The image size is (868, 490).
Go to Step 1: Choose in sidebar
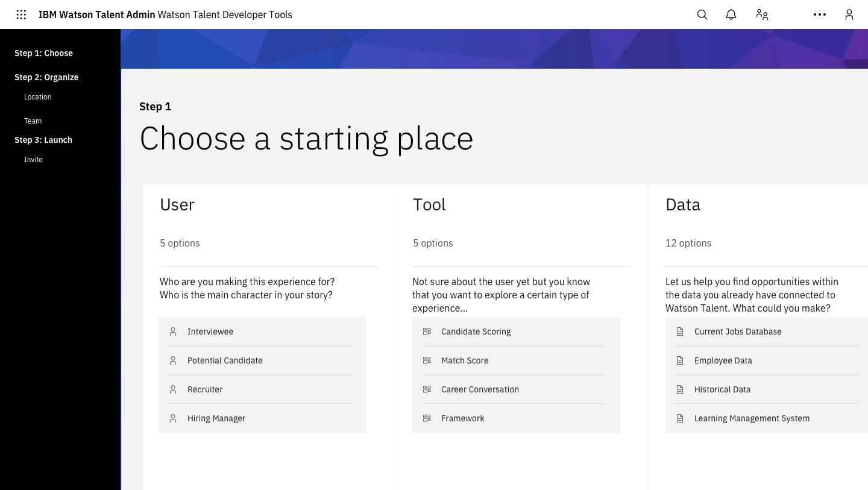(43, 53)
